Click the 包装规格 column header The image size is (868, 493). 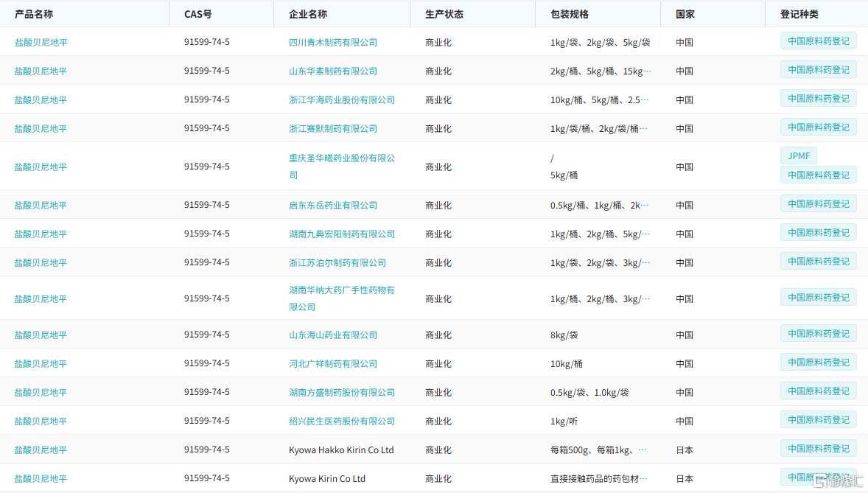(x=569, y=15)
